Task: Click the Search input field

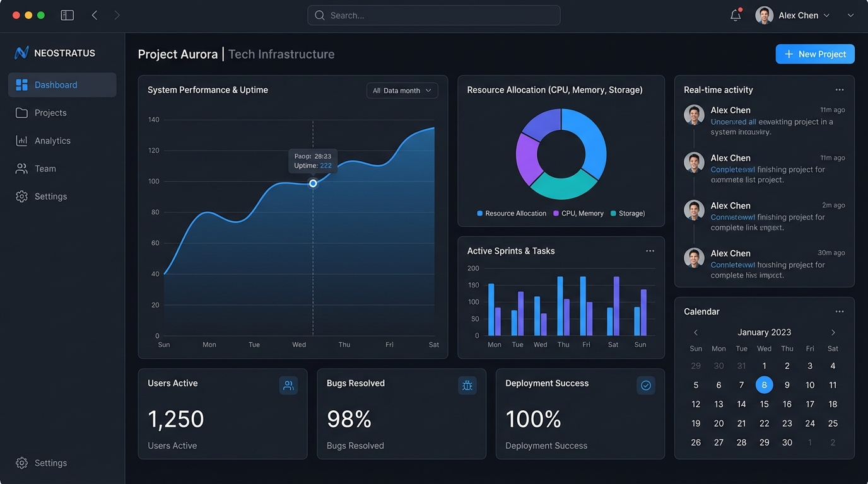Action: click(433, 15)
